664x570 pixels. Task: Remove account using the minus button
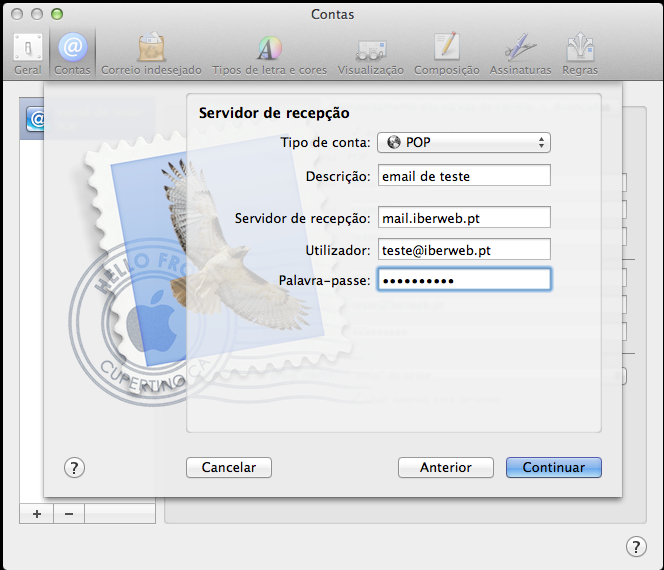pos(69,513)
